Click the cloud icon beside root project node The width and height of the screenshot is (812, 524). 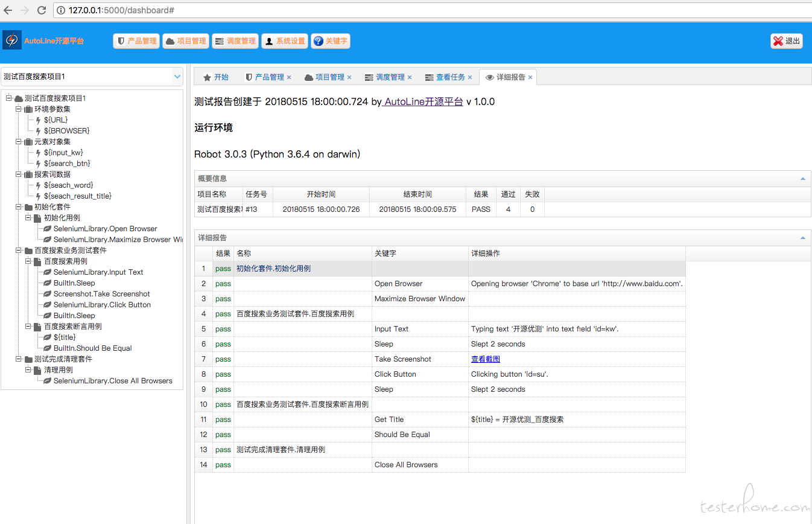pos(19,98)
